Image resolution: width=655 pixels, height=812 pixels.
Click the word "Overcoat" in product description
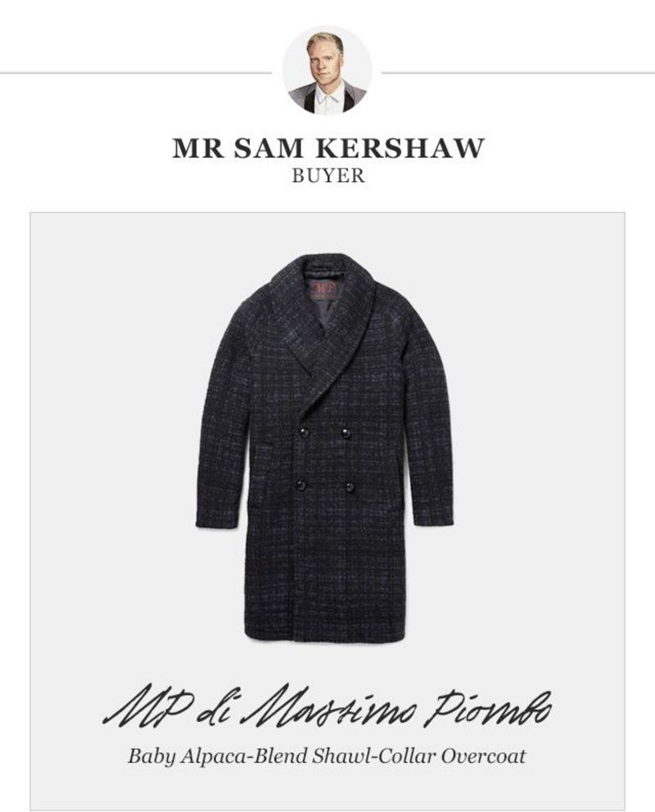[483, 756]
